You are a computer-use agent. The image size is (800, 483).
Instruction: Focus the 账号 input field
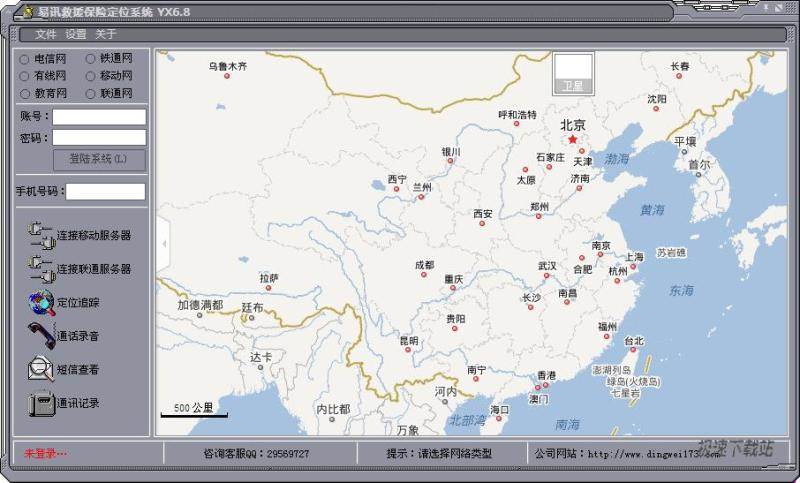coord(99,117)
